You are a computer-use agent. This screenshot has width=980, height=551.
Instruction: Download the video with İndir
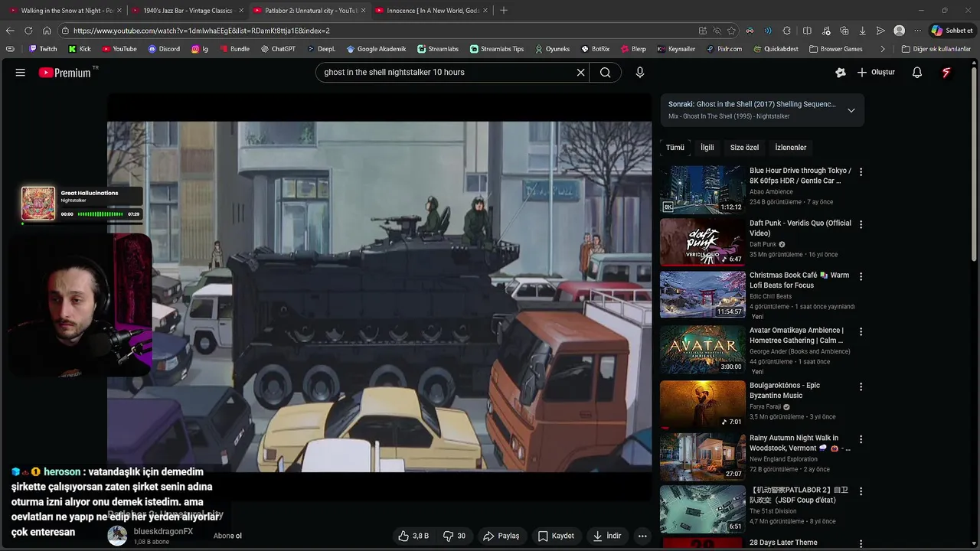607,536
